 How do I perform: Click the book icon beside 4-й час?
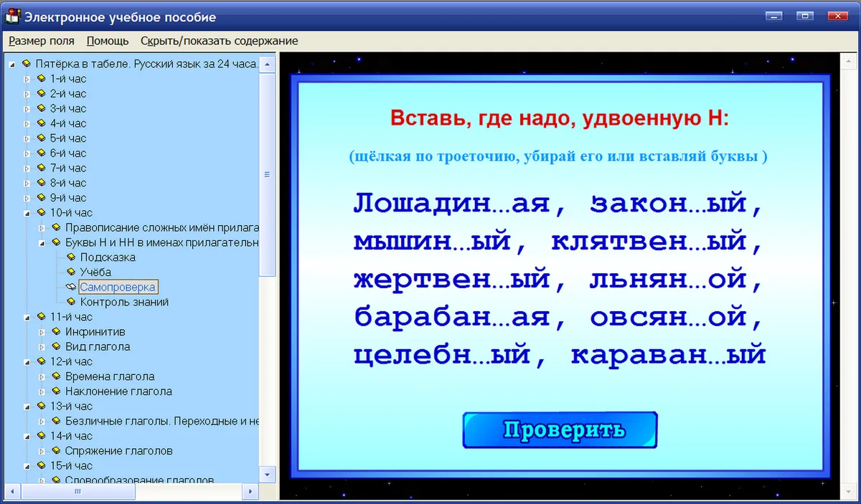[x=41, y=123]
